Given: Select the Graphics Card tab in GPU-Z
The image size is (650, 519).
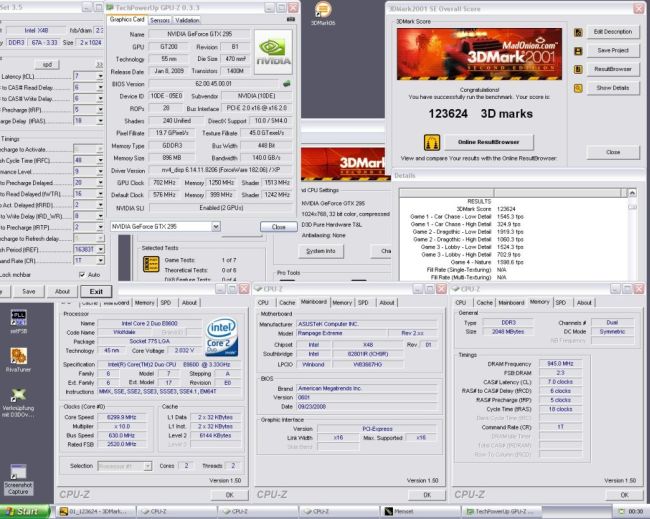Looking at the screenshot, I should coord(127,19).
